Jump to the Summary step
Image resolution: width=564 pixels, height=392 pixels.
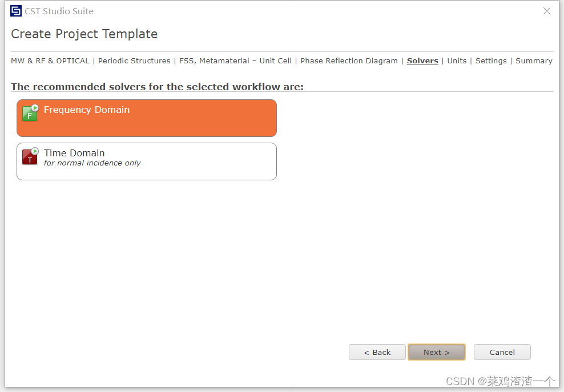(x=534, y=61)
